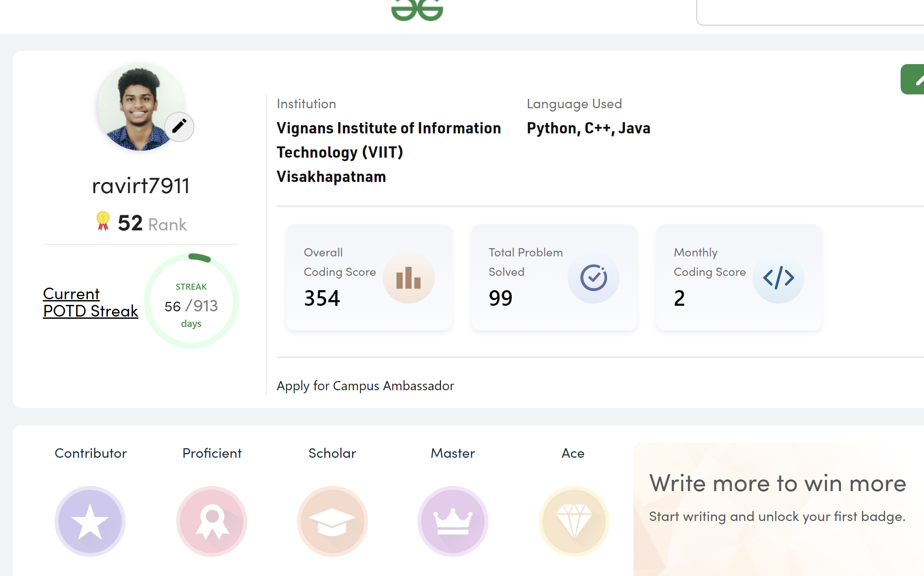Click the profile photo thumbnail
This screenshot has height=576, width=924.
click(x=141, y=107)
